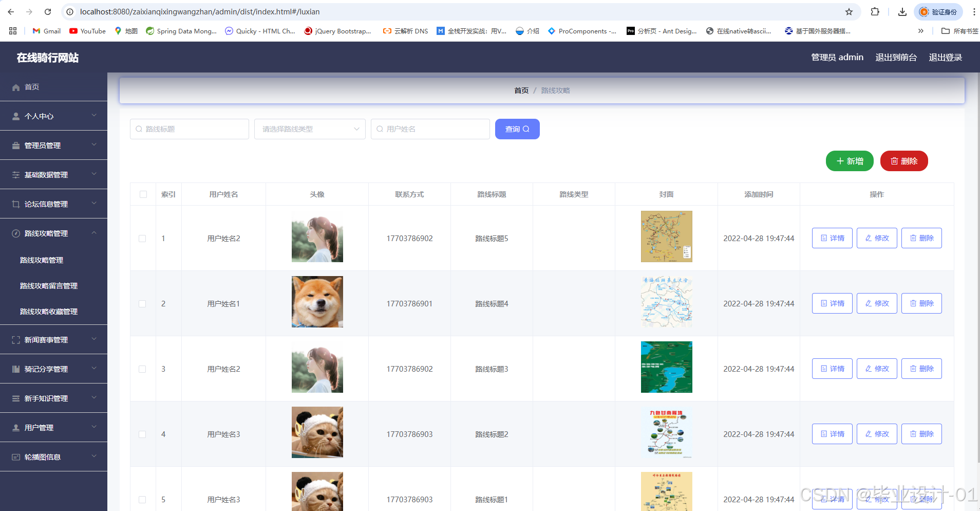Click list icon next to 新手知识管理
The image size is (980, 511).
[x=16, y=398]
